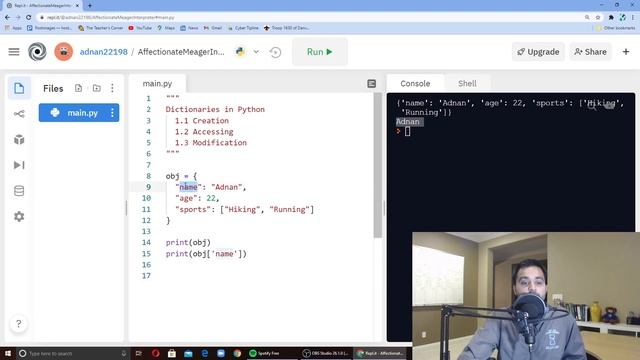Viewport: 640px width, 360px height.
Task: Open the Packages cube icon
Action: point(19,140)
